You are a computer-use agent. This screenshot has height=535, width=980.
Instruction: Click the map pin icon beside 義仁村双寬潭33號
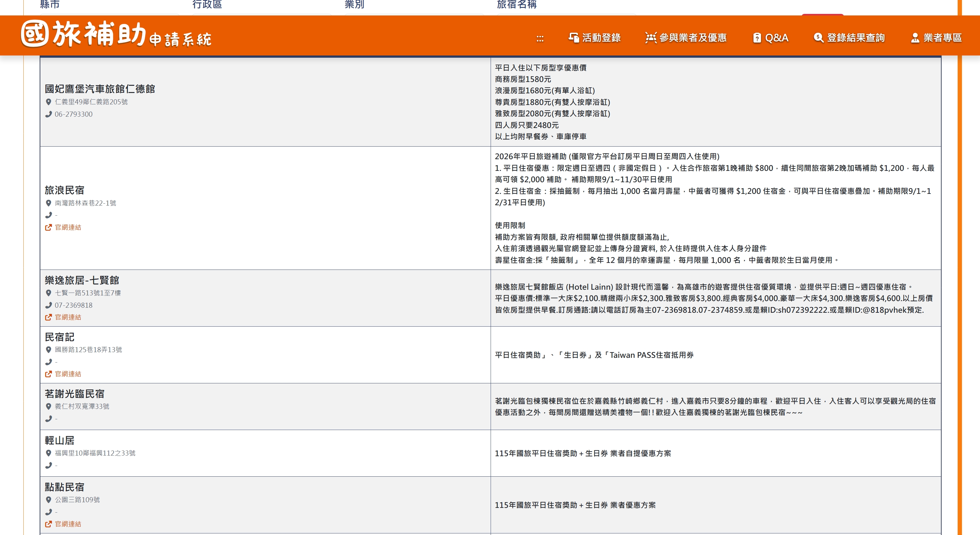click(x=48, y=406)
